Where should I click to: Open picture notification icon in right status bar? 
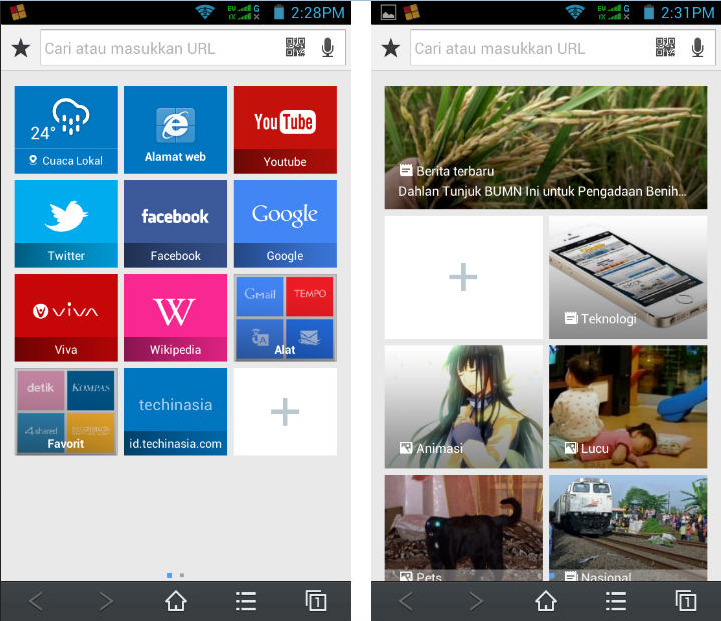[389, 12]
